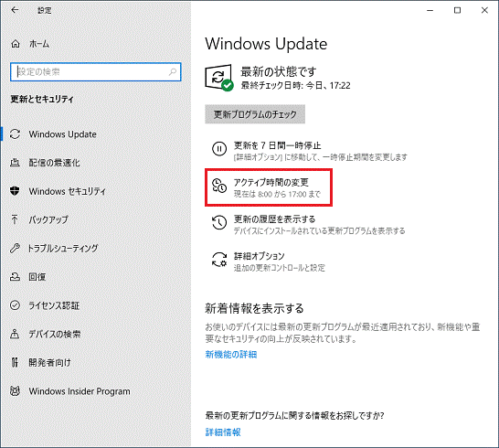The height and width of the screenshot is (448, 499).
Task: Click the update history clock icon
Action: point(219,222)
